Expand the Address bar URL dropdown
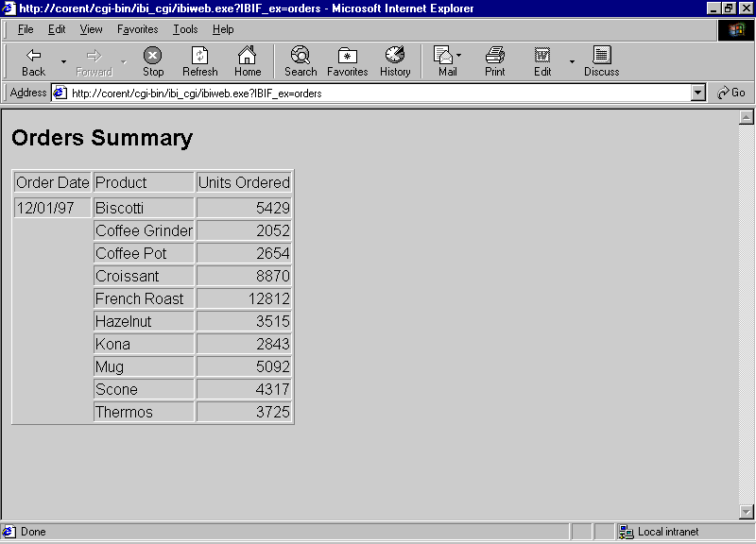Screen dimensions: 756x544 point(697,93)
